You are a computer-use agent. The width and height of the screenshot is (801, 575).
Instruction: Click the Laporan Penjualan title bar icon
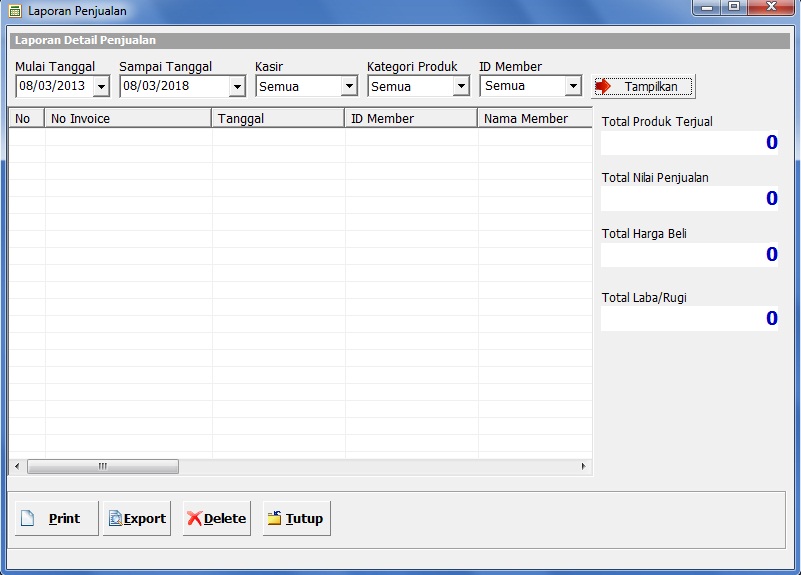coord(14,11)
